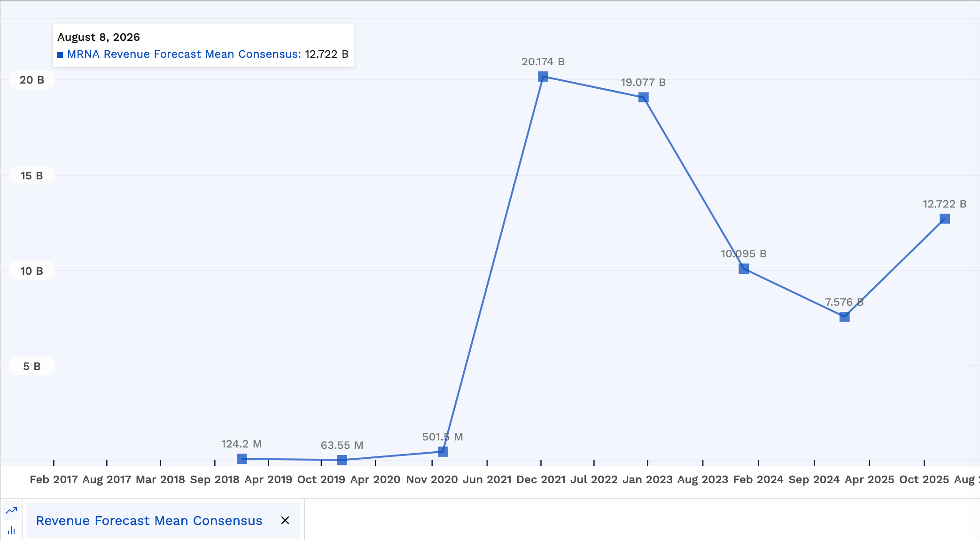Click the Sep 2024 axis label
The width and height of the screenshot is (980, 540).
tap(814, 479)
